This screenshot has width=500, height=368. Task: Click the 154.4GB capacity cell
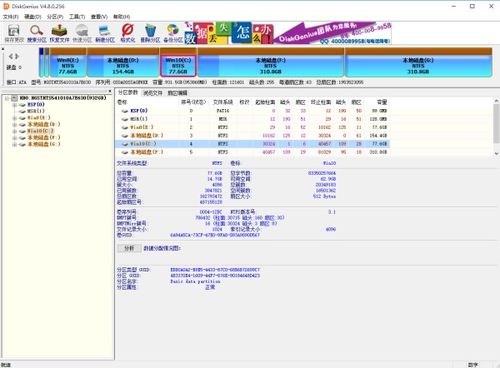pyautogui.click(x=378, y=136)
